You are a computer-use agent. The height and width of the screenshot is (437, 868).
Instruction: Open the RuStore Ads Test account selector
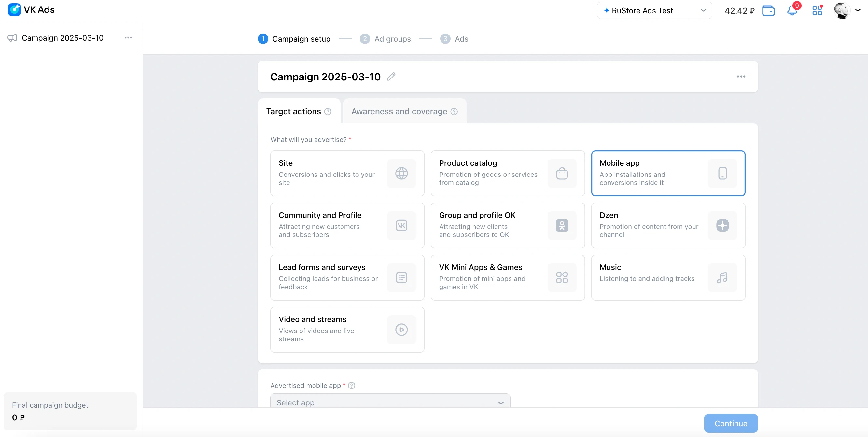[x=654, y=10]
